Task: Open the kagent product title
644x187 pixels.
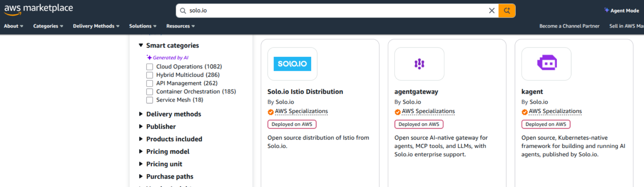Action: pyautogui.click(x=532, y=92)
